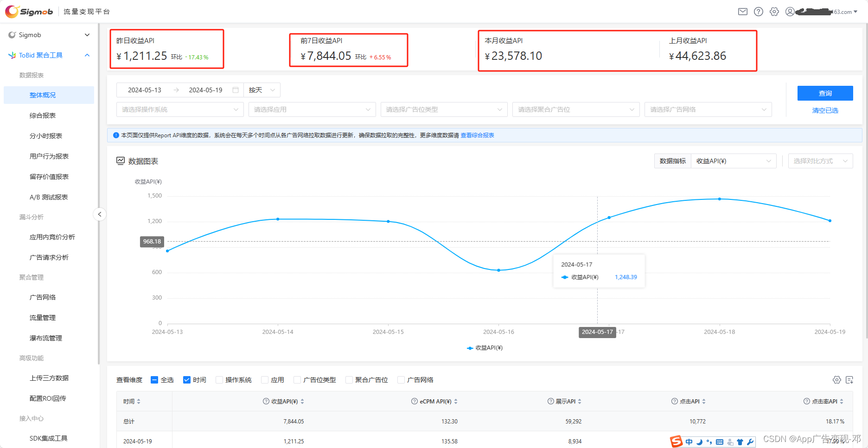Viewport: 868px width, 448px height.
Task: Click the 2024-05-16 chart data point
Action: click(499, 270)
